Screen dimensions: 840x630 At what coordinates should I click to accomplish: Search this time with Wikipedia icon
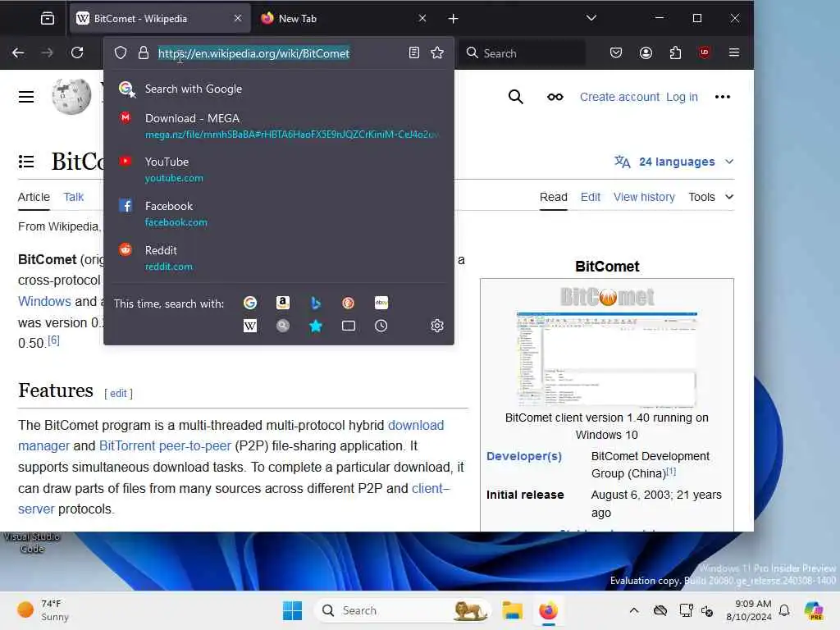coord(250,326)
